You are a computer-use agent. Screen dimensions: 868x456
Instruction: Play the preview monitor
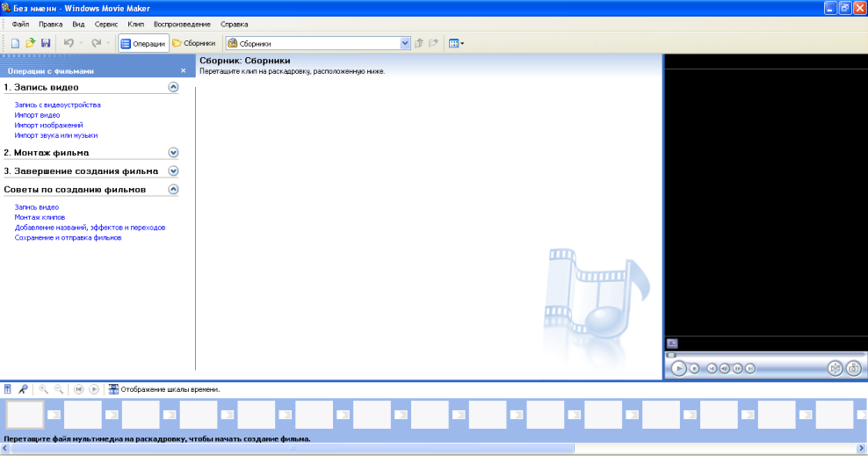point(679,368)
